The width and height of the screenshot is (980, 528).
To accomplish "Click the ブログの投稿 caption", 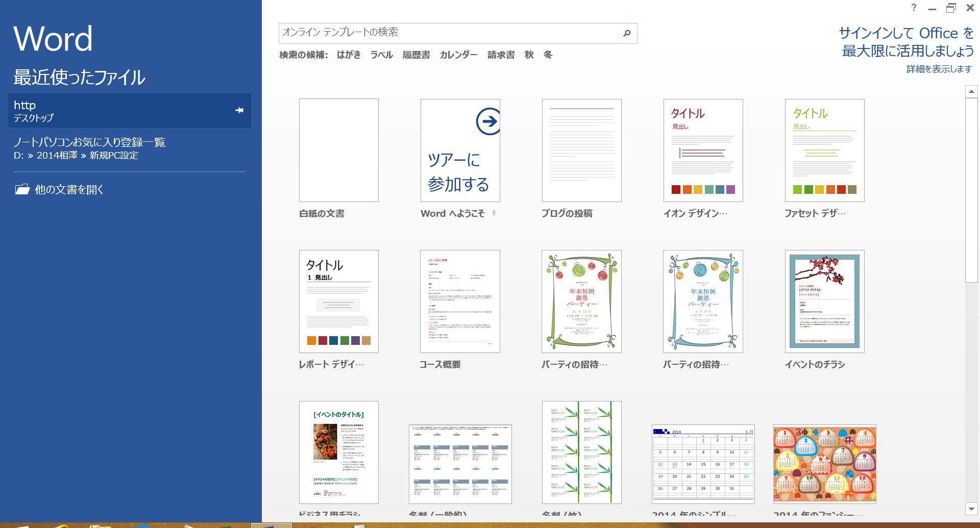I will (x=567, y=213).
